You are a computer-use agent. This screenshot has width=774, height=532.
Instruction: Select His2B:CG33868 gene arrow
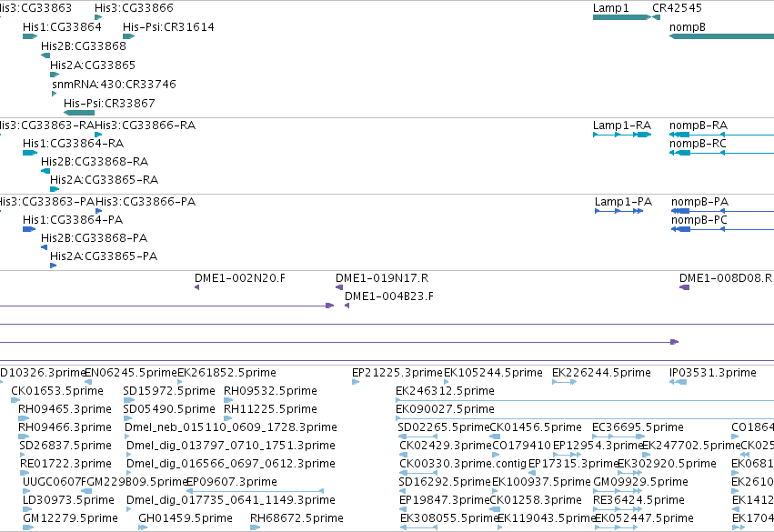(x=45, y=55)
